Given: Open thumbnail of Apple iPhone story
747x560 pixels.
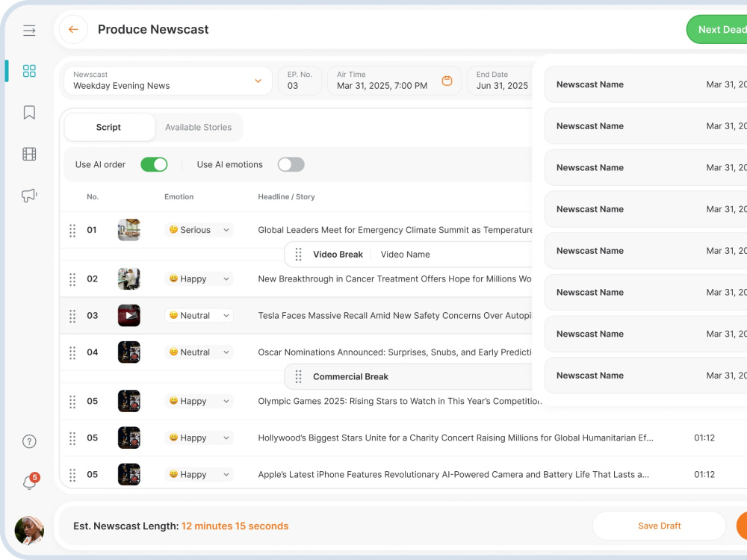Looking at the screenshot, I should tap(129, 475).
